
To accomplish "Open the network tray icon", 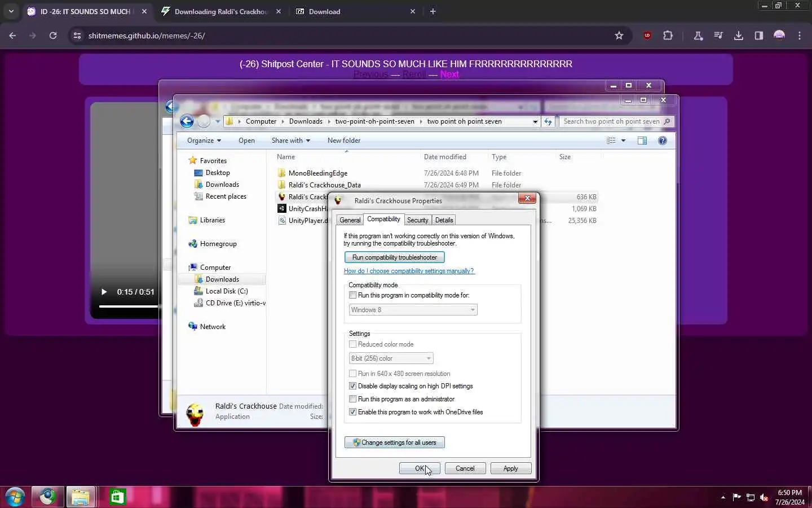I will tap(751, 497).
